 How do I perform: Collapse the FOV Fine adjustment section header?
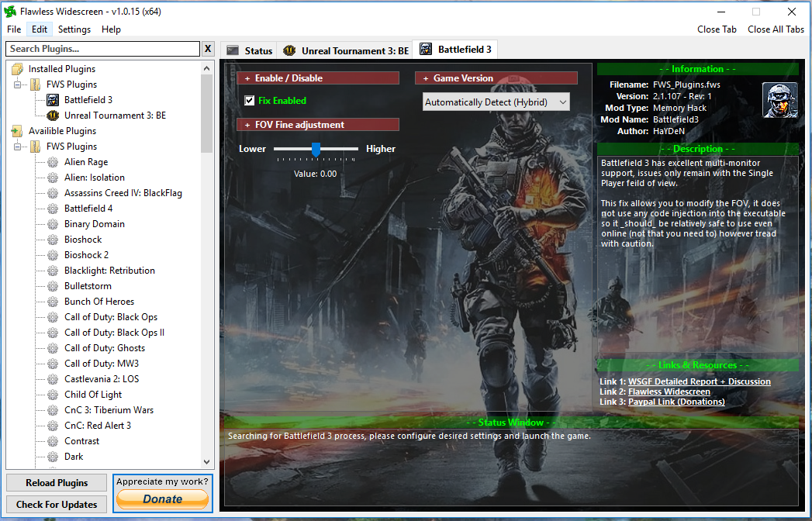coord(318,125)
